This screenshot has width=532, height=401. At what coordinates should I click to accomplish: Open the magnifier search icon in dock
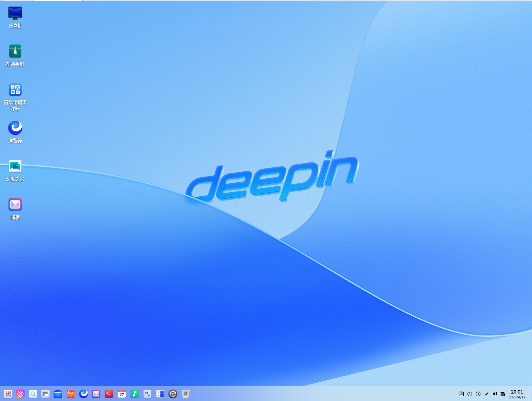pos(33,394)
